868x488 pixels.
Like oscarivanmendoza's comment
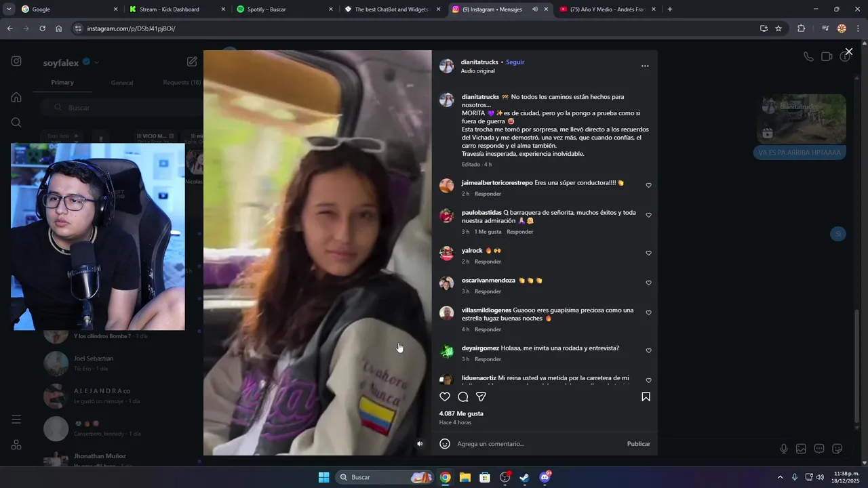(x=648, y=283)
